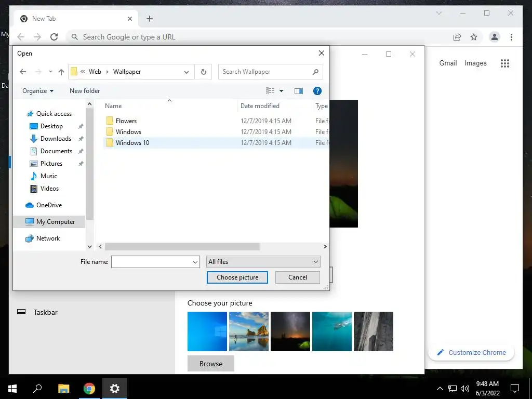Click the right arrow of the horizontal scrollbar
532x399 pixels.
pyautogui.click(x=325, y=247)
